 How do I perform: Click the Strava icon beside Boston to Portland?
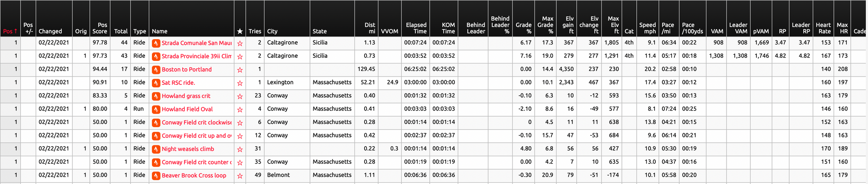coord(156,70)
